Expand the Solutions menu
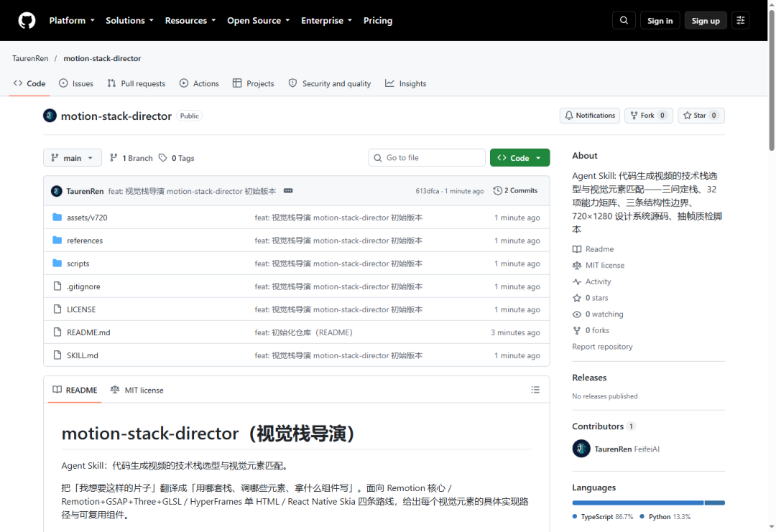 [129, 21]
